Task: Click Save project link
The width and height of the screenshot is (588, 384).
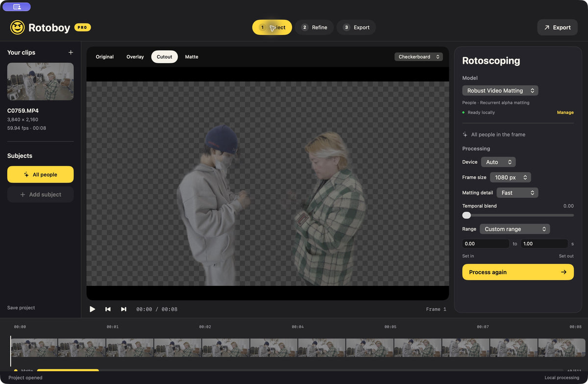Action: click(x=21, y=308)
